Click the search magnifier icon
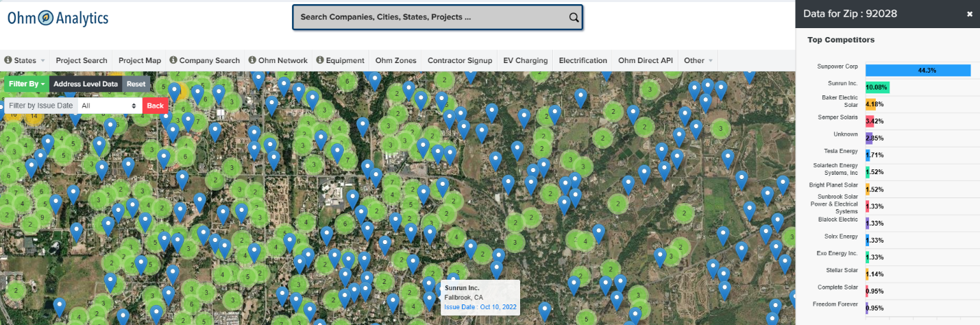This screenshot has height=325, width=980. (x=574, y=18)
